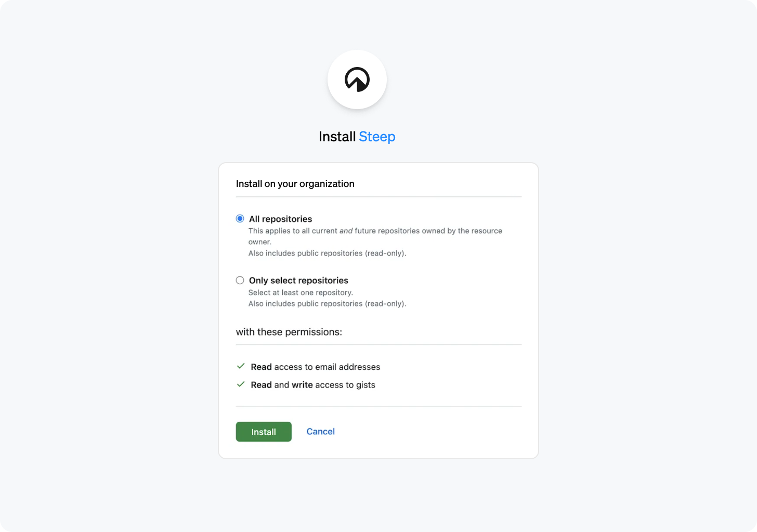Click the green checkmark beside gists permission
757x532 pixels.
pos(241,384)
